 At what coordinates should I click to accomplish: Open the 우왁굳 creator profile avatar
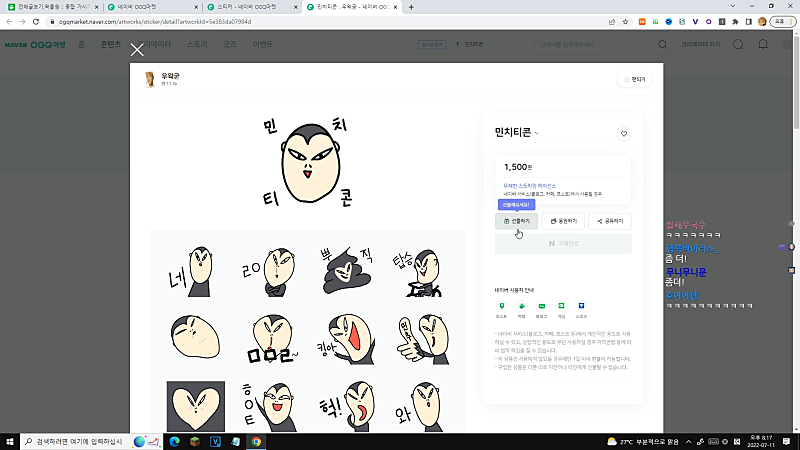pyautogui.click(x=150, y=80)
